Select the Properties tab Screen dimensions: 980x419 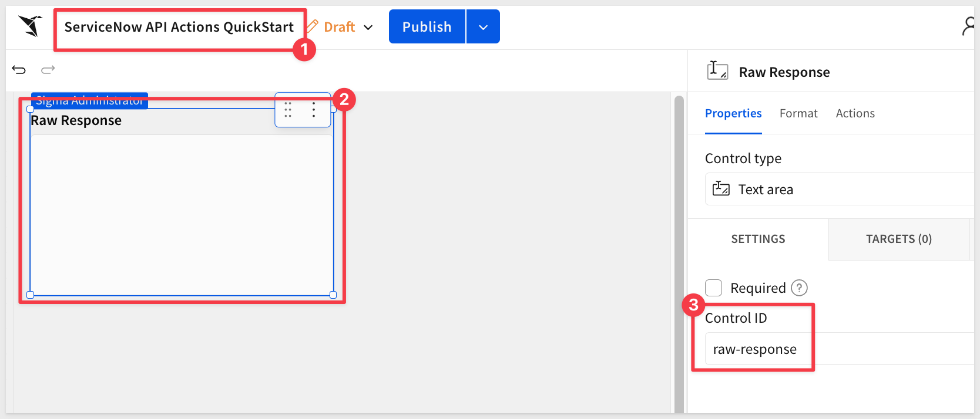tap(733, 113)
